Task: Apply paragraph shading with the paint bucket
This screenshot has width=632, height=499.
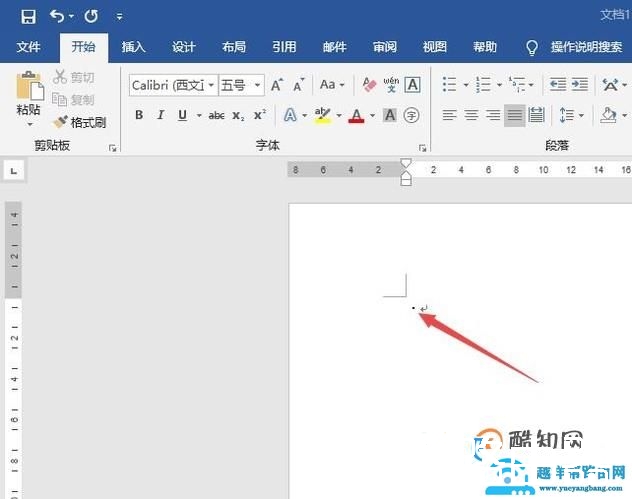Action: (x=609, y=115)
